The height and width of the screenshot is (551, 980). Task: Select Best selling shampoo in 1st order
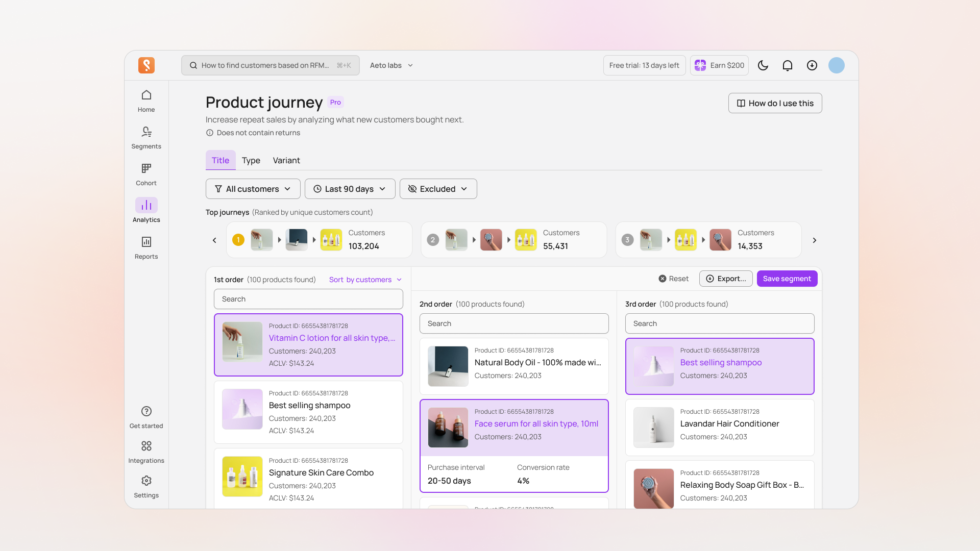(x=308, y=412)
